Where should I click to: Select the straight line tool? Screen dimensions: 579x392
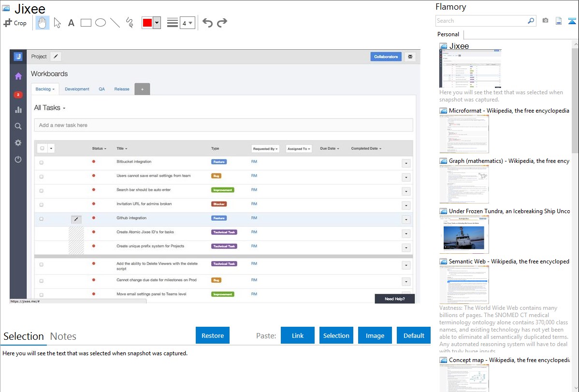click(115, 23)
